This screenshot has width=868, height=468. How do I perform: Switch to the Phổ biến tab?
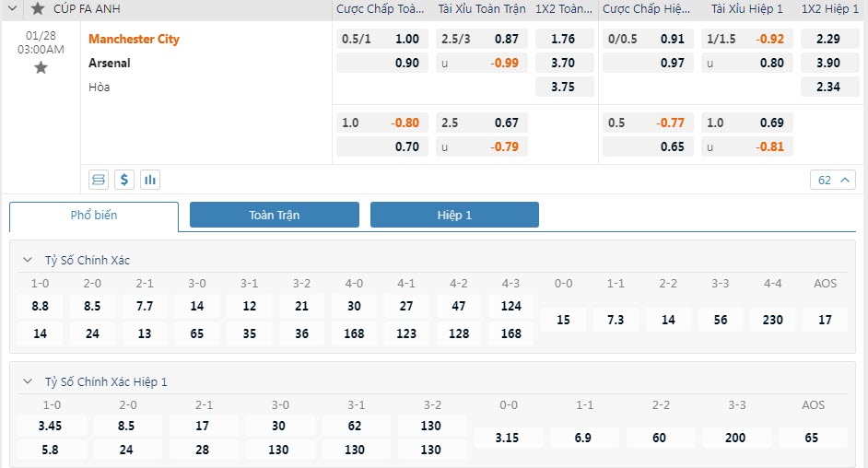[x=94, y=216]
